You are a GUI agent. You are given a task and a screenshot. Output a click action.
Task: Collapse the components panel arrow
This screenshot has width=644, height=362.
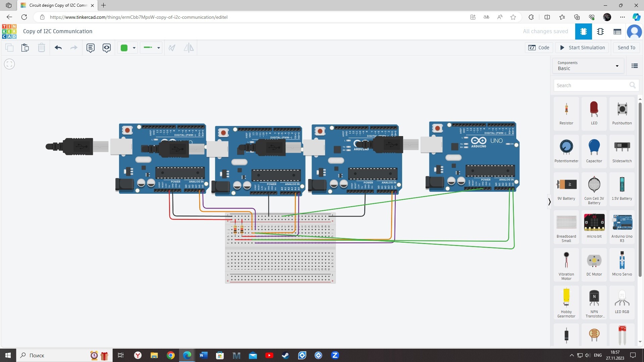[549, 201]
